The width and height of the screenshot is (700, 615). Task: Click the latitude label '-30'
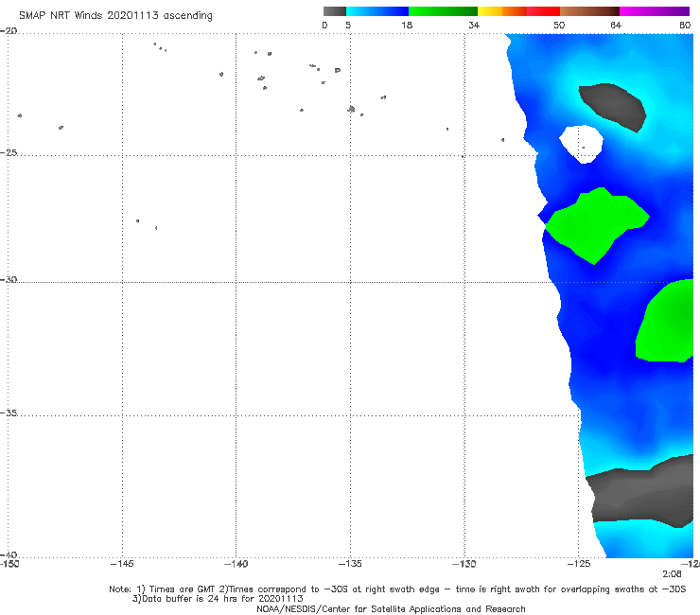[9, 279]
